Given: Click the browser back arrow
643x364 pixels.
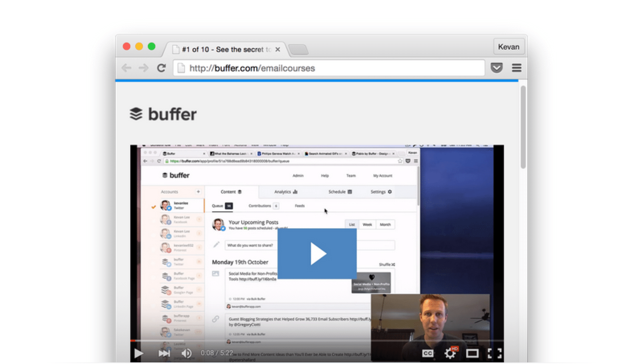Looking at the screenshot, I should 127,68.
